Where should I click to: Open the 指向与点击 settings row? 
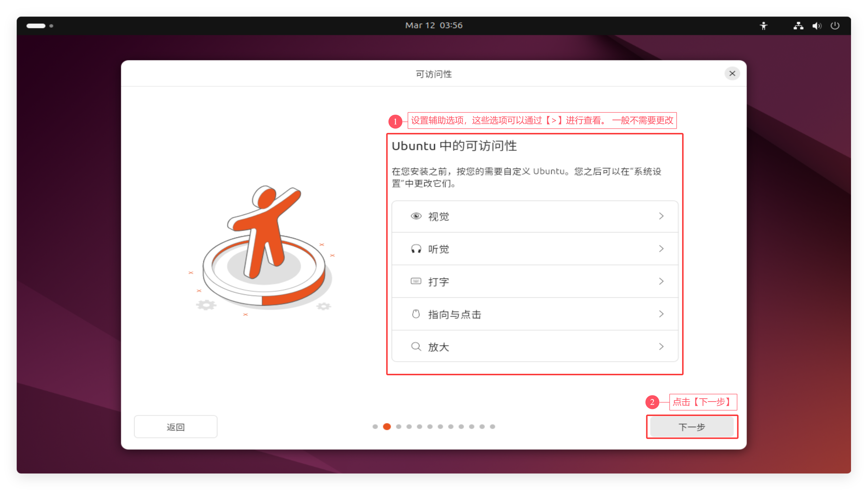(535, 314)
